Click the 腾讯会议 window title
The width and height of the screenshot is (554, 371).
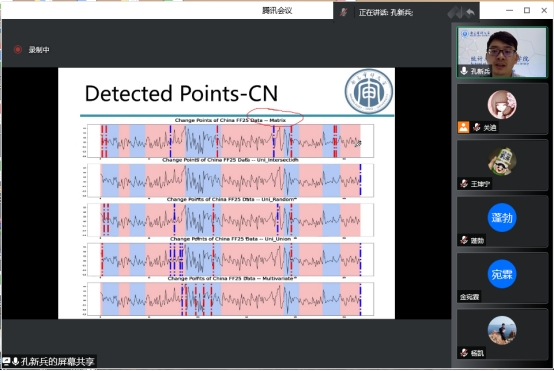click(x=277, y=11)
